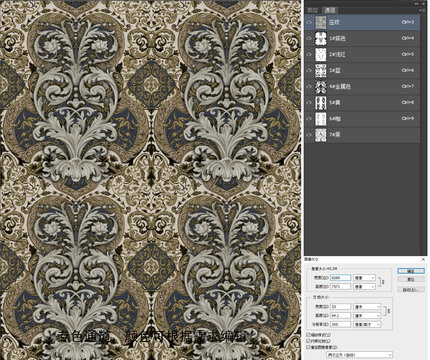430x360 pixels.
Task: Collapse the panel with the double-arrow icon
Action: click(417, 4)
